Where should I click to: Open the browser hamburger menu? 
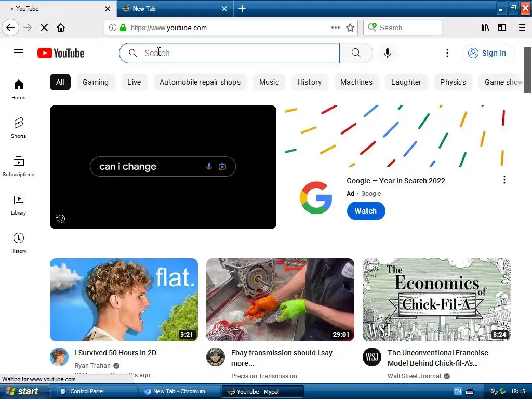pyautogui.click(x=522, y=28)
